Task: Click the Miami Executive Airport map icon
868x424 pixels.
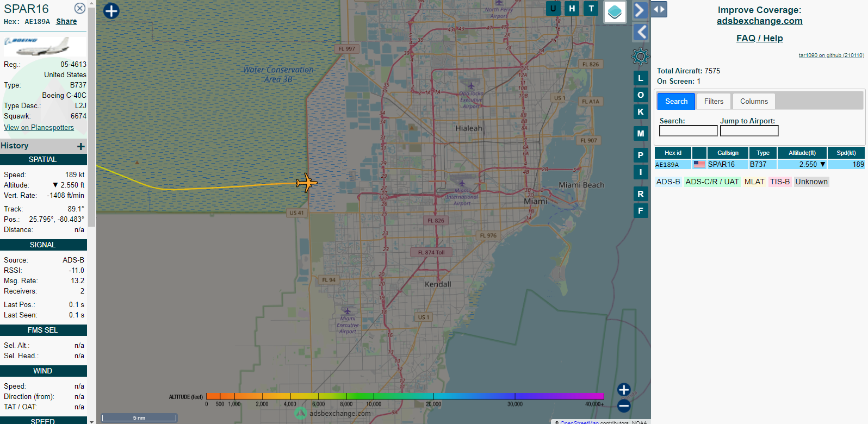Action: click(347, 311)
